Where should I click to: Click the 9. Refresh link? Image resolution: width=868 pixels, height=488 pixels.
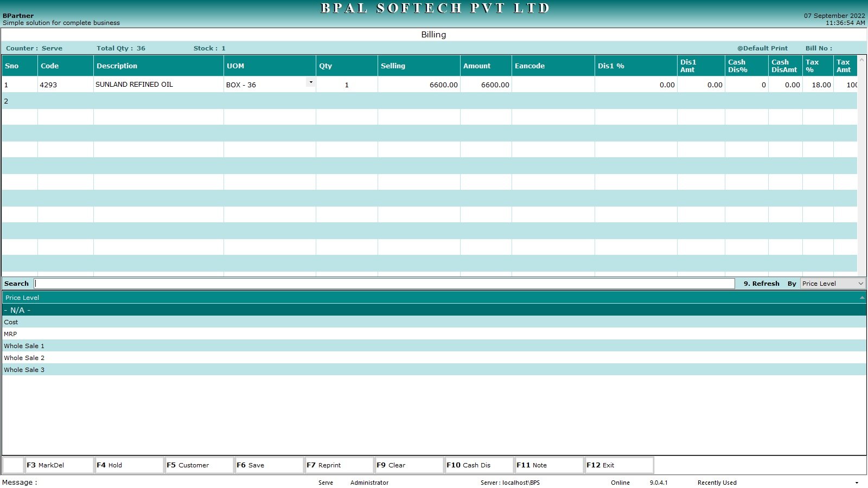pyautogui.click(x=761, y=284)
